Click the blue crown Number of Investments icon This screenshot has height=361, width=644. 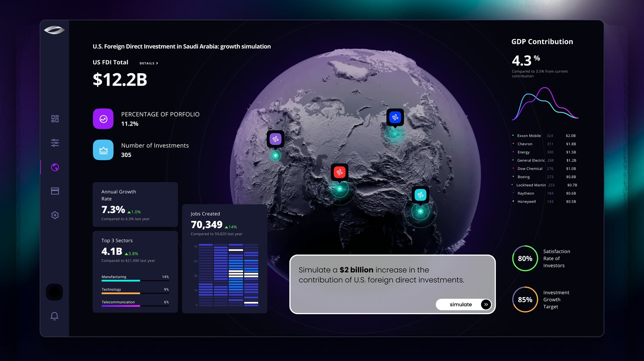pyautogui.click(x=103, y=150)
